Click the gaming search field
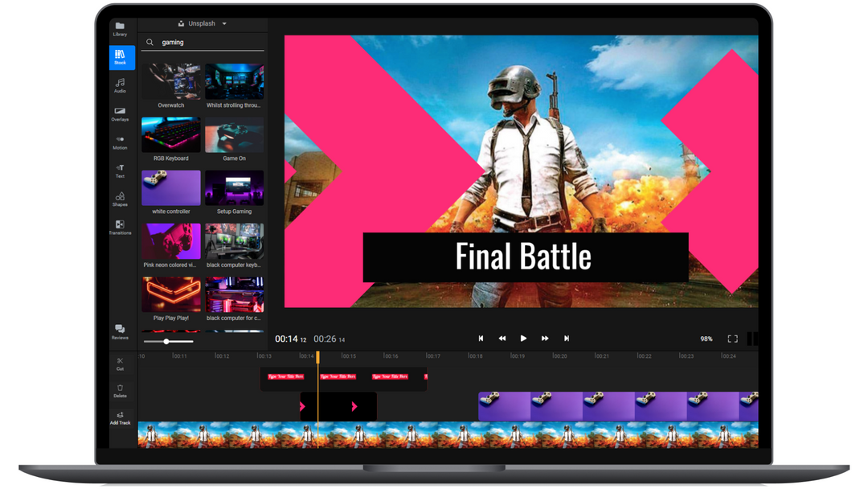The width and height of the screenshot is (868, 489). click(x=203, y=42)
